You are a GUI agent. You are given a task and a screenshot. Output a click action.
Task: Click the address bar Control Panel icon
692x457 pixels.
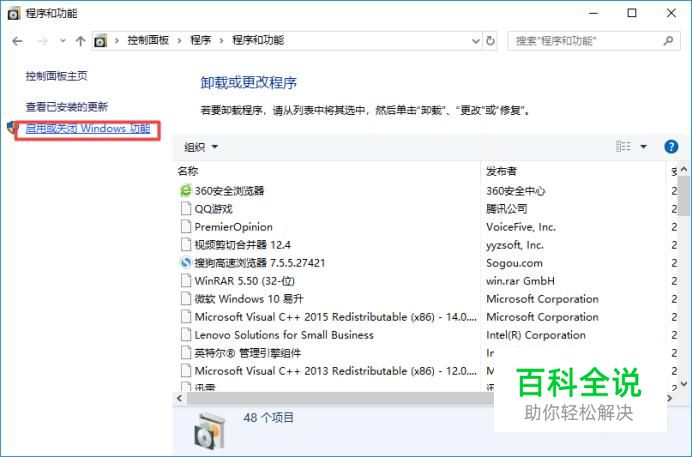point(101,41)
